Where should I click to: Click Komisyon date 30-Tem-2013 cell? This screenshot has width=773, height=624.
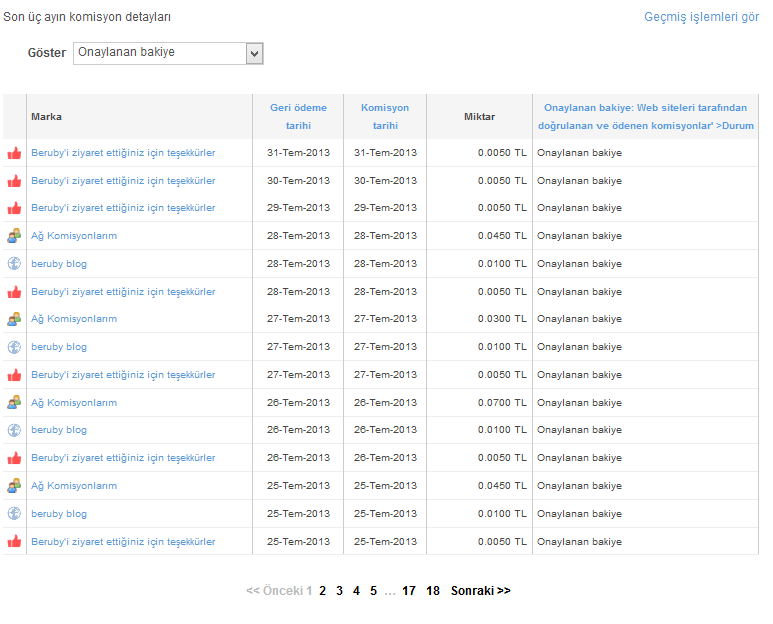pos(385,181)
